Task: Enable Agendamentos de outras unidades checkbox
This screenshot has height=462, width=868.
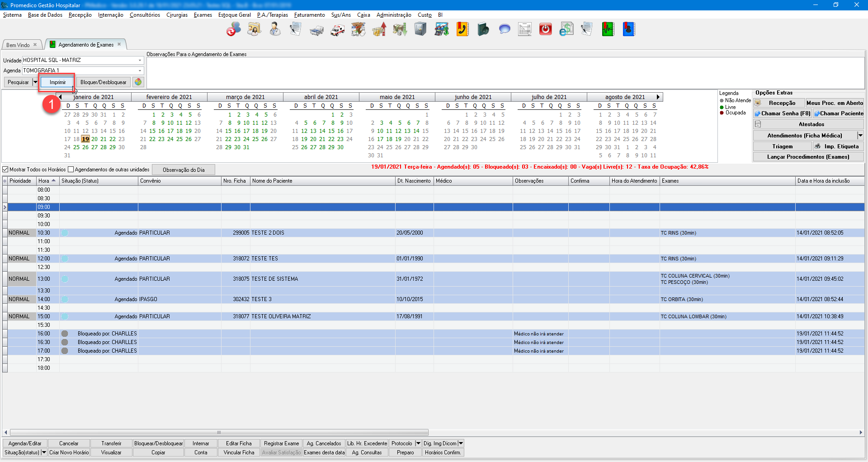Action: click(x=71, y=170)
